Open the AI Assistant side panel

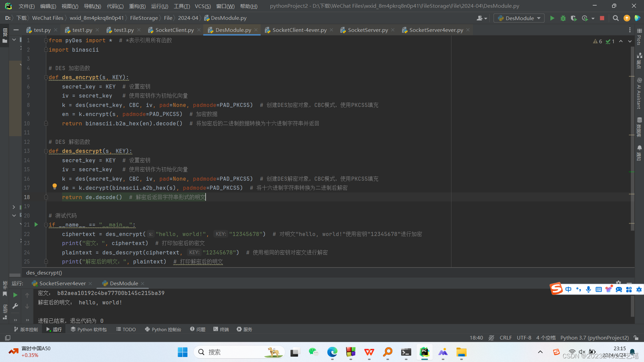pos(639,93)
